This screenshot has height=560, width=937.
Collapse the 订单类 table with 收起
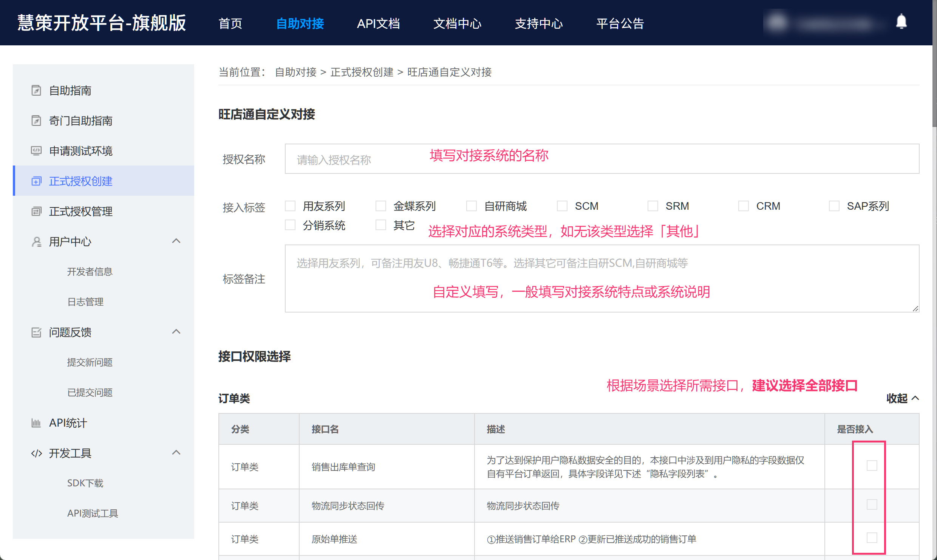[903, 398]
